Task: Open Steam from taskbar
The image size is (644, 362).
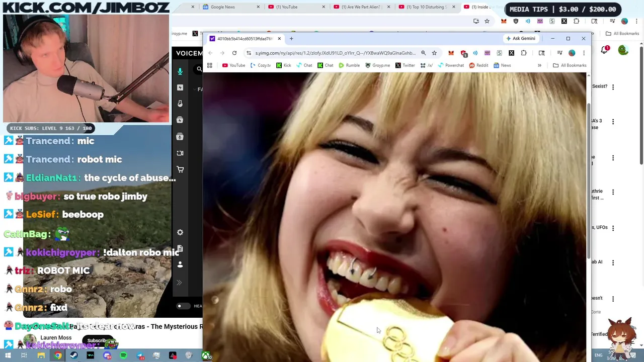Action: [x=74, y=355]
